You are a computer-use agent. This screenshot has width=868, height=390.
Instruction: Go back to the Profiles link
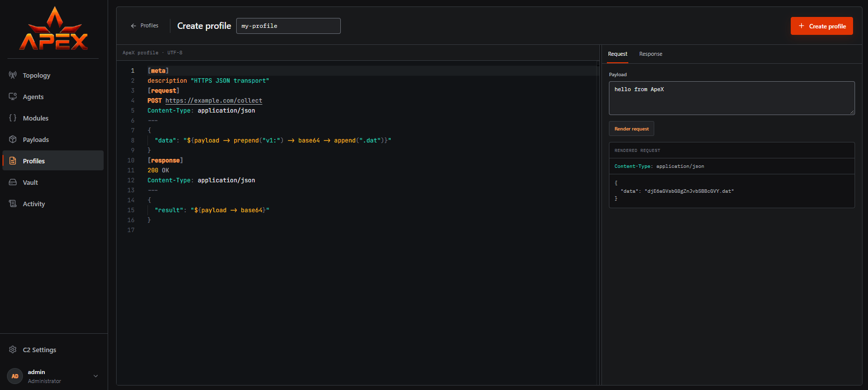point(145,25)
